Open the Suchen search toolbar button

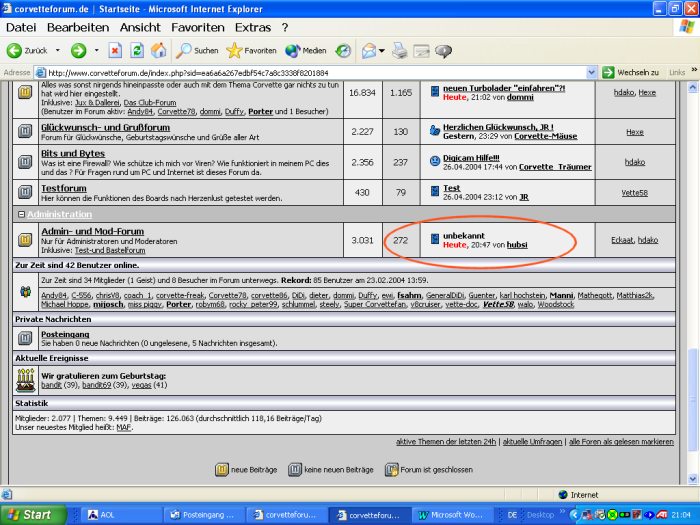[197, 50]
